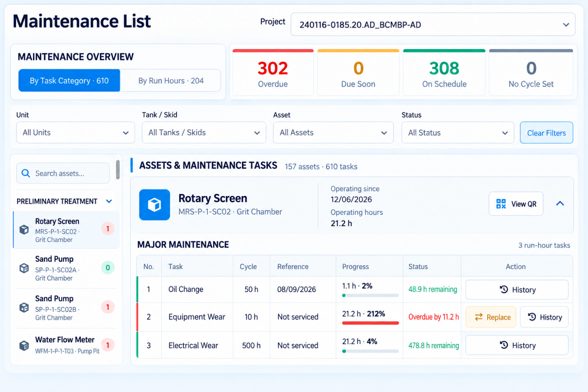
Task: Click cube icon beside Rotary Screen list item
Action: [x=24, y=230]
